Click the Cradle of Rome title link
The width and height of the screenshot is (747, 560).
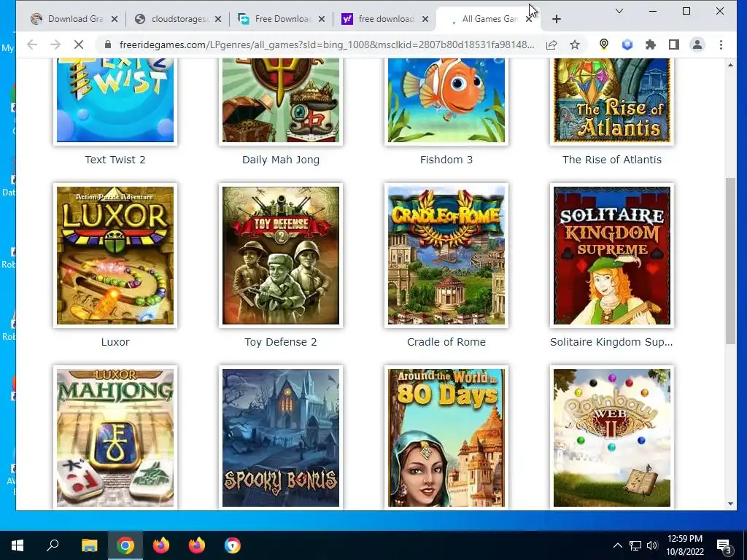(x=446, y=342)
